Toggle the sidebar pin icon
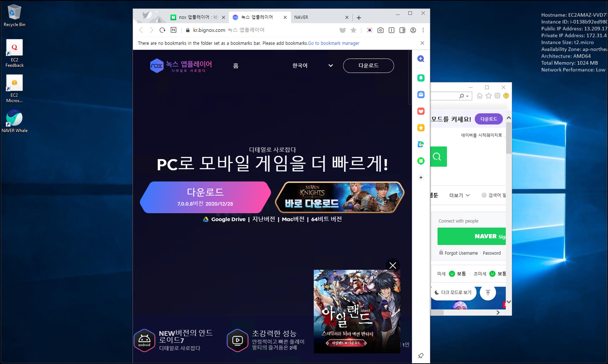The height and width of the screenshot is (364, 608). pos(421,355)
